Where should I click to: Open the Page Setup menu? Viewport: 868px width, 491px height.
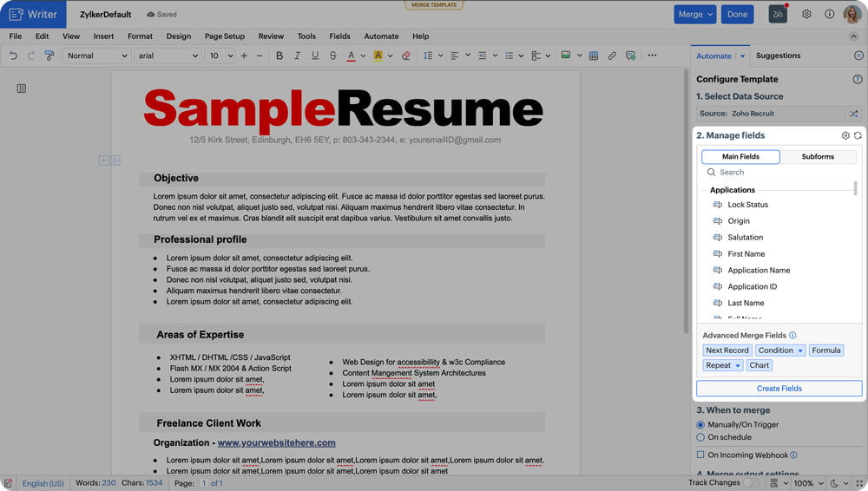(x=224, y=36)
